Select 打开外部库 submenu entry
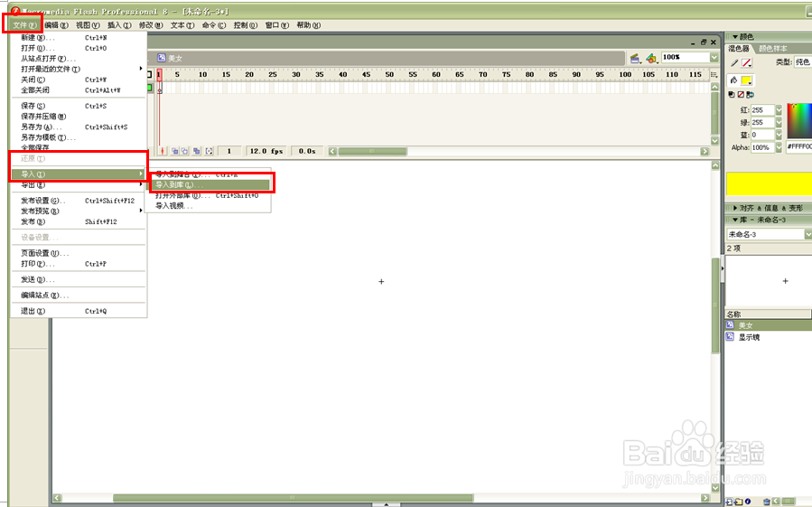Viewport: 812px width, 507px height. pyautogui.click(x=208, y=195)
